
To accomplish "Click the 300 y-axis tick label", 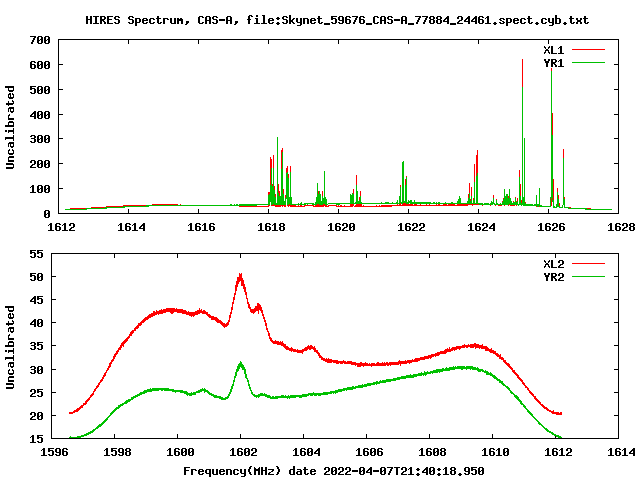I will tap(40, 139).
